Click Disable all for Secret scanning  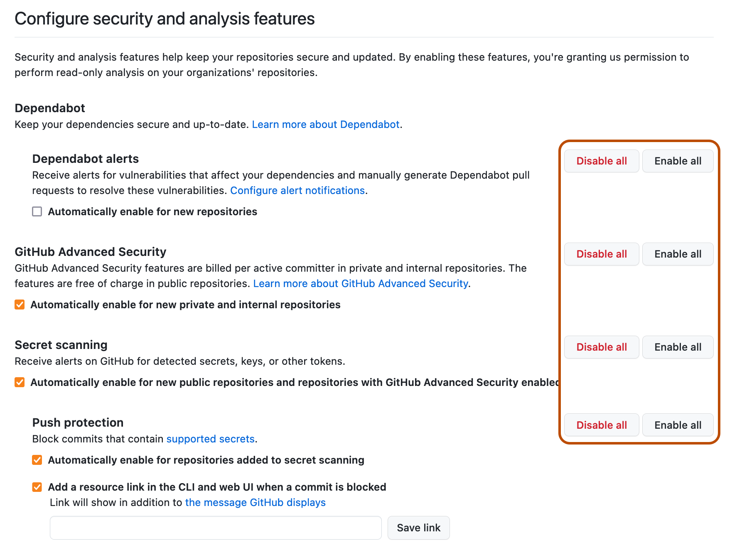tap(601, 347)
